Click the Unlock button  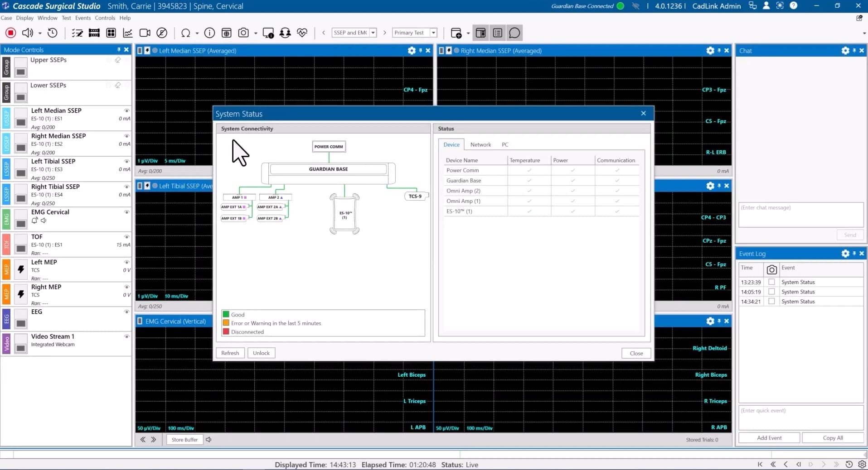261,353
